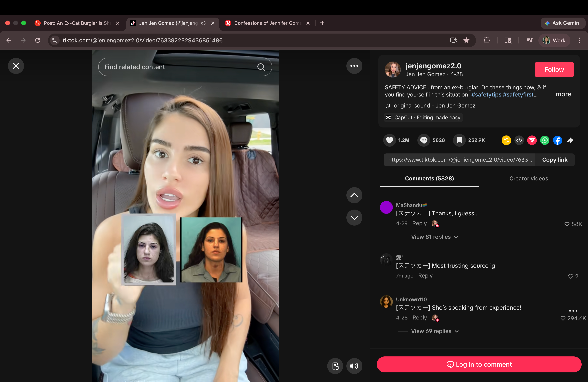The height and width of the screenshot is (382, 588).
Task: Switch to Confessions of Jennifer Gomez tab
Action: (x=268, y=23)
